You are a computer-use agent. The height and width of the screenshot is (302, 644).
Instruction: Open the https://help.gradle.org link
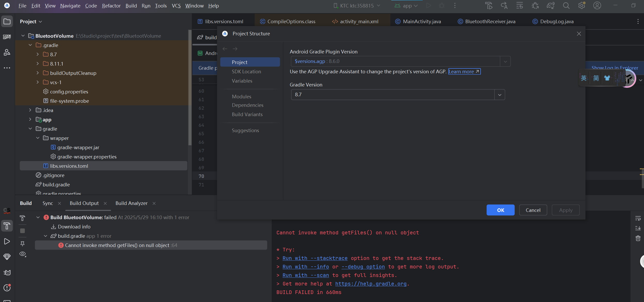click(x=371, y=284)
